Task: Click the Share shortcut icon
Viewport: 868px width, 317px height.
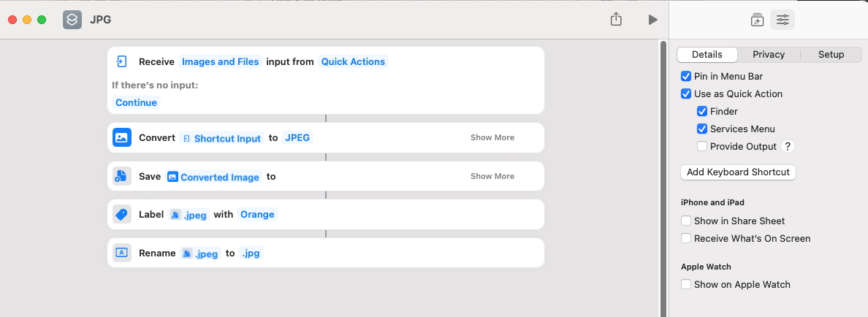Action: (x=616, y=20)
